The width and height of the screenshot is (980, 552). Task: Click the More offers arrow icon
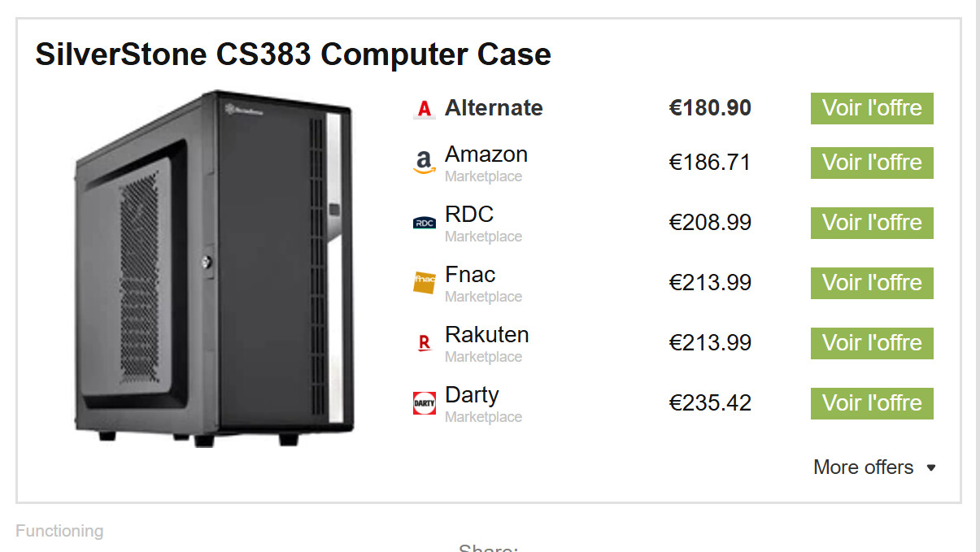(931, 467)
